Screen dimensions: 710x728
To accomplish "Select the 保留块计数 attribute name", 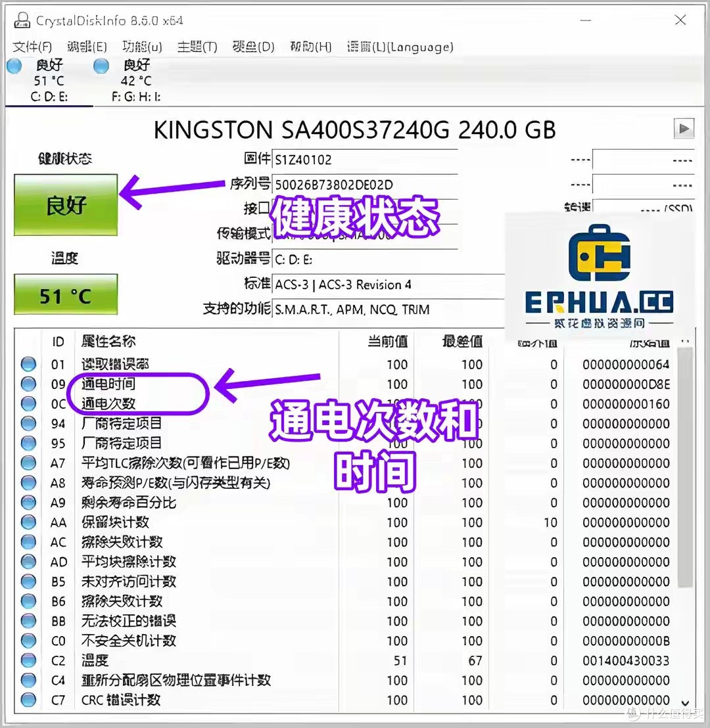I will pyautogui.click(x=115, y=522).
